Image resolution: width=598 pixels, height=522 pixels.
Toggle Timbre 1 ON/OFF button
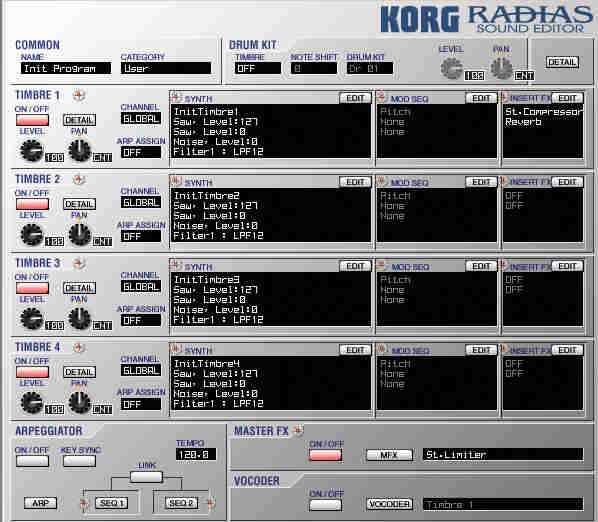32,120
